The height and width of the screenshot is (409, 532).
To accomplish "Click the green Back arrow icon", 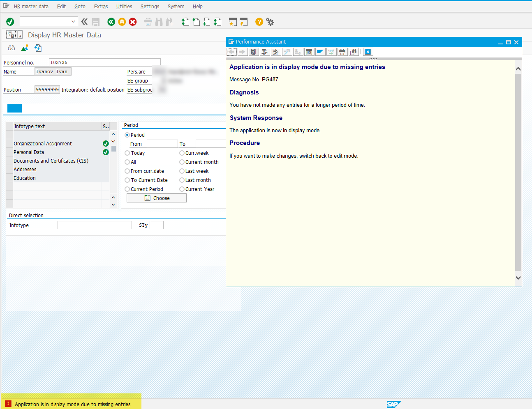I will pos(111,22).
